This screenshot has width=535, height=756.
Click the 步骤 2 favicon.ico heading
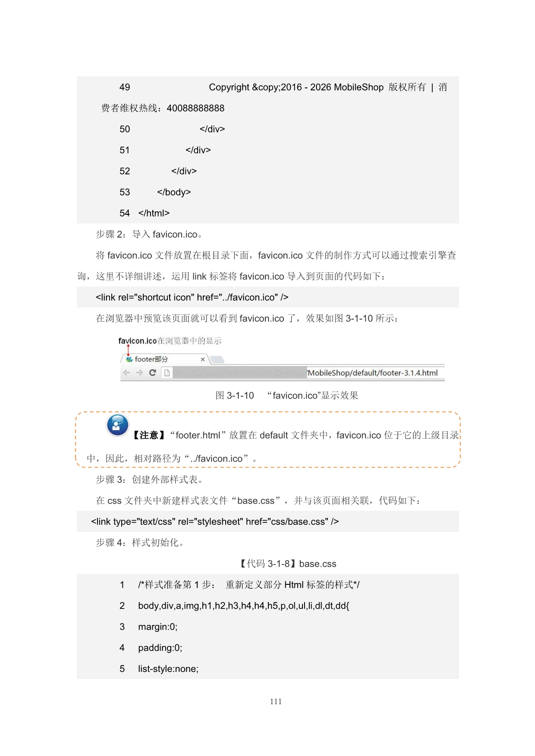tap(149, 234)
